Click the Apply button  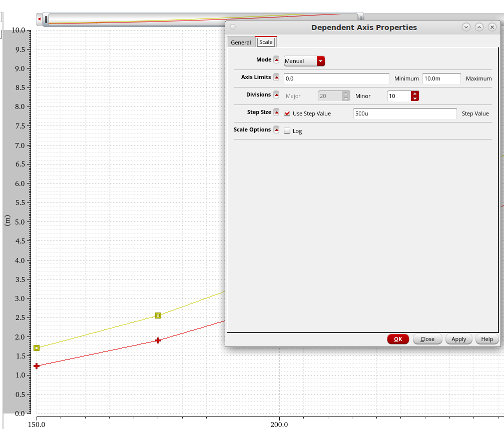pyautogui.click(x=458, y=339)
